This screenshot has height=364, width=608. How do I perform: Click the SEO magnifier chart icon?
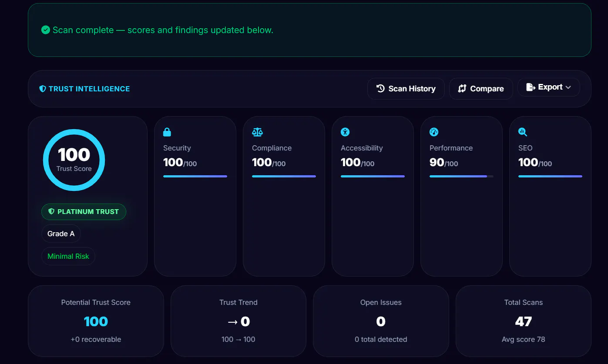pyautogui.click(x=523, y=132)
